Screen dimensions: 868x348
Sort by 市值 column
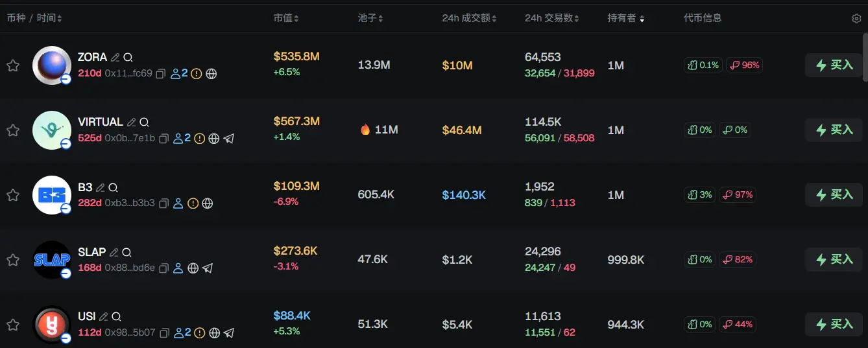[x=286, y=18]
